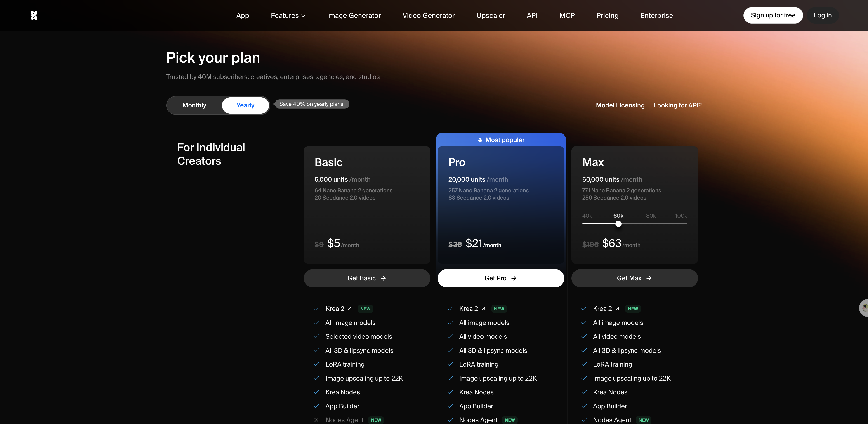Open Enterprise page
This screenshot has height=424, width=868.
click(x=656, y=16)
